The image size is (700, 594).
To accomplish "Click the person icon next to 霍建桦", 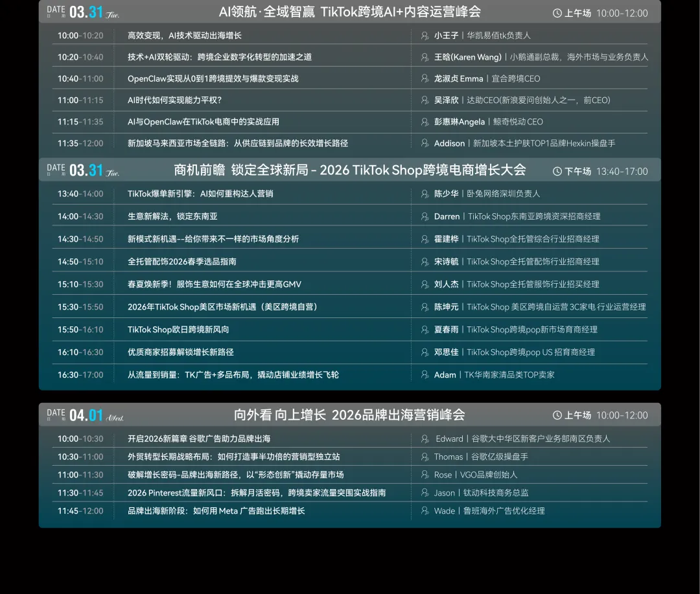I will click(x=425, y=239).
